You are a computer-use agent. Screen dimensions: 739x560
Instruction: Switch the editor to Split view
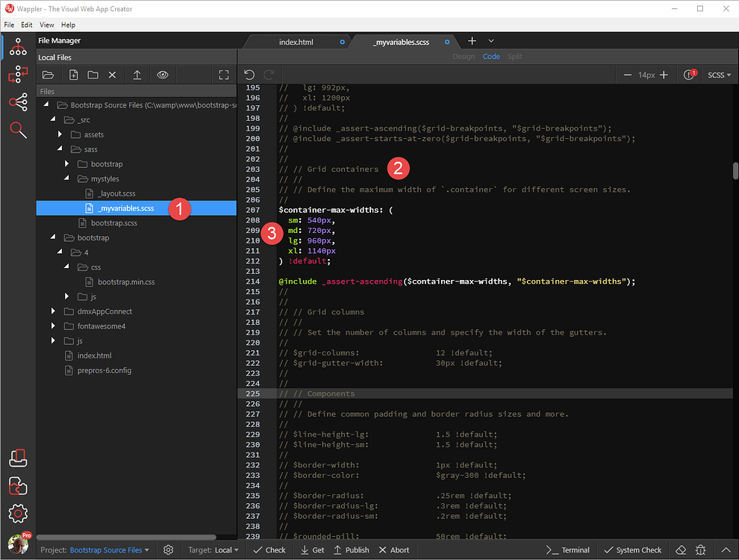[514, 56]
